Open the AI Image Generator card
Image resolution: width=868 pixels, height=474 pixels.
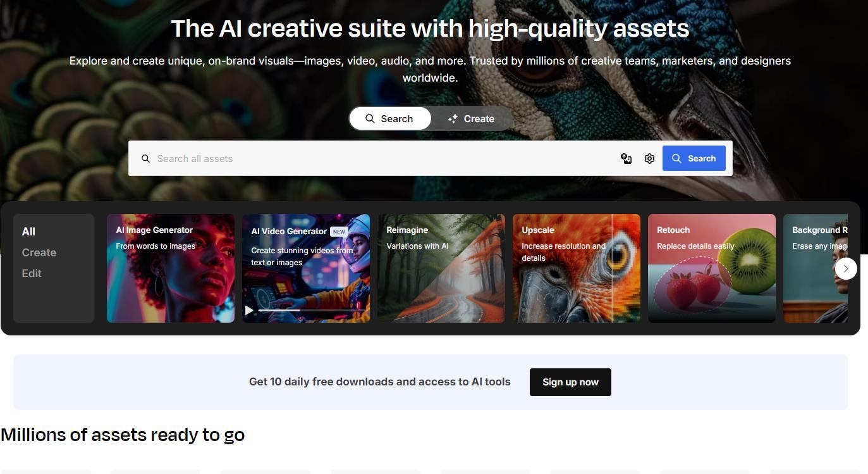[x=171, y=268]
